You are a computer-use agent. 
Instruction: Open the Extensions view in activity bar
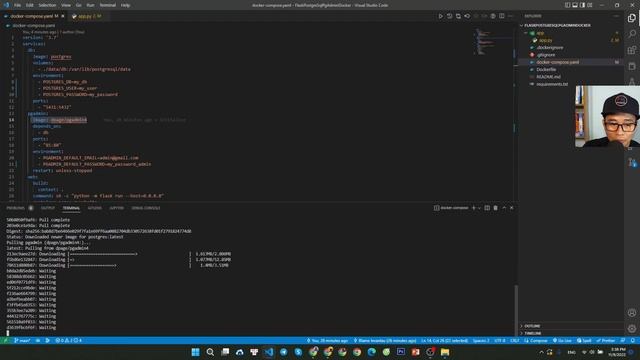click(x=632, y=50)
